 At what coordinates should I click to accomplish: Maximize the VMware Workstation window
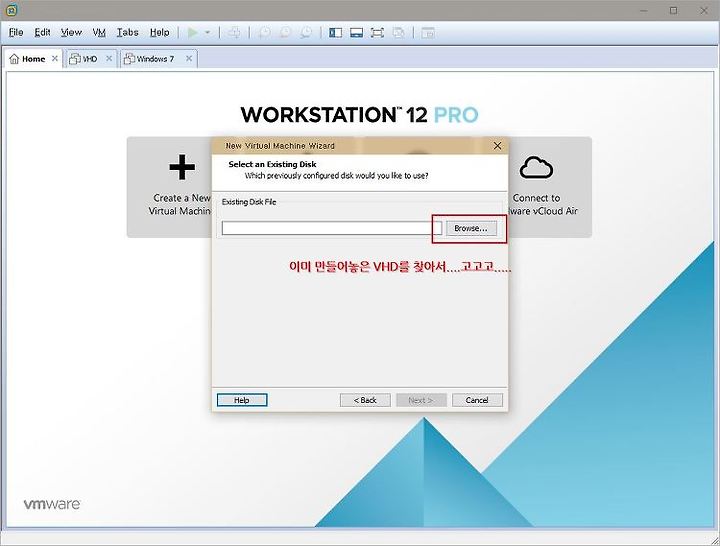coord(673,10)
